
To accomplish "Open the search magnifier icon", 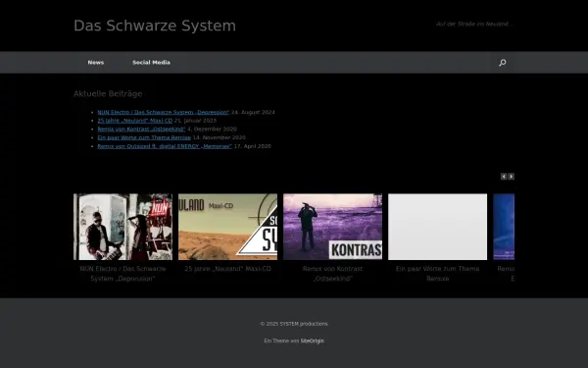I will [502, 63].
